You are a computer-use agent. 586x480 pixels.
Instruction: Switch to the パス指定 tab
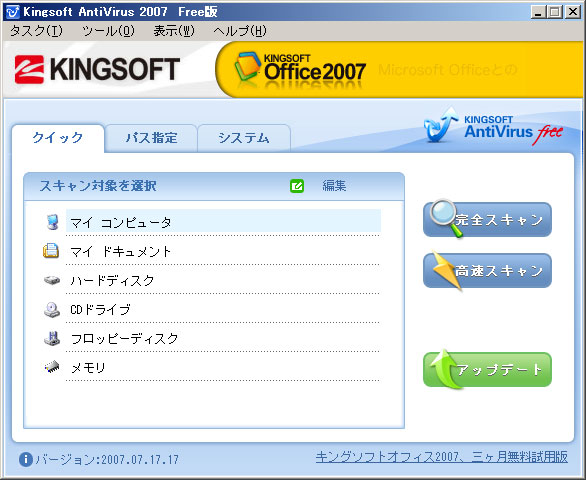(151, 138)
